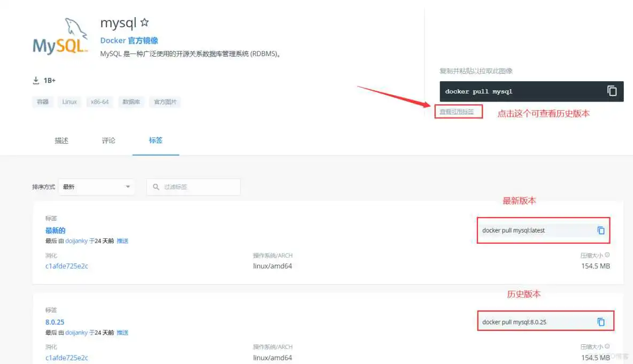The width and height of the screenshot is (633, 364).
Task: Click the Linux category badge
Action: [69, 102]
